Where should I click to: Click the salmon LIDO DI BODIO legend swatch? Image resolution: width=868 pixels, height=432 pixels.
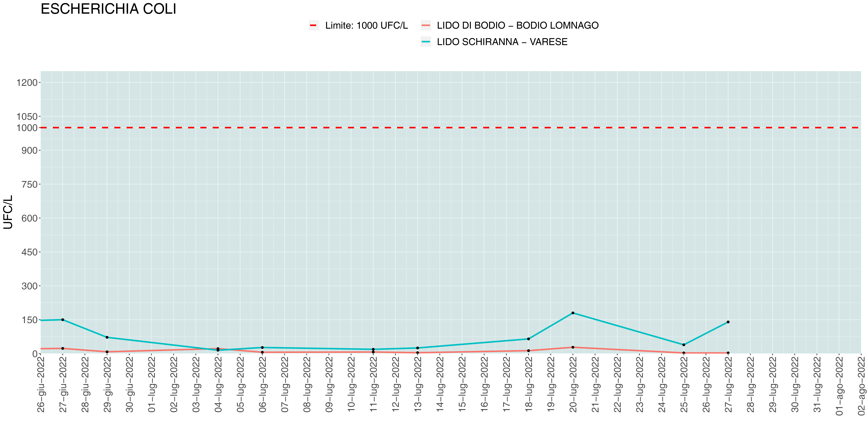coord(426,25)
